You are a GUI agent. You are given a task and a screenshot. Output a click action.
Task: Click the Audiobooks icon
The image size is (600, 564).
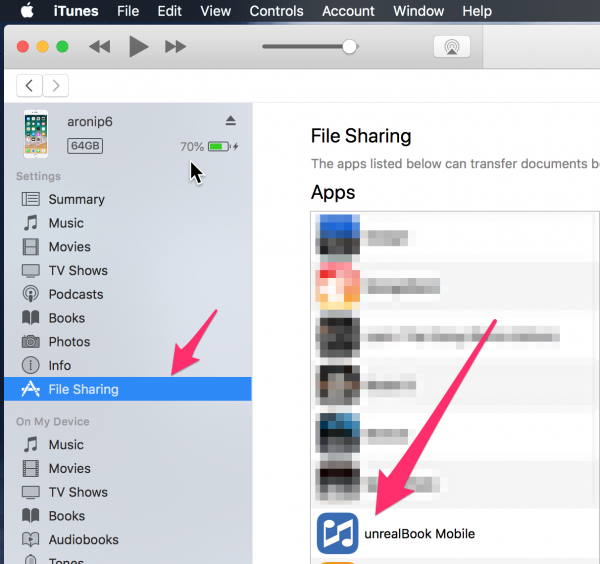pos(31,540)
